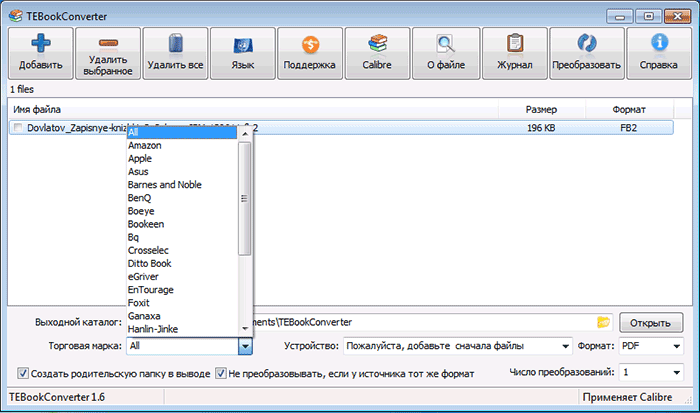This screenshot has width=700, height=413.
Task: Toggle Создать родительскую папку в выводе checkbox
Action: click(x=23, y=373)
